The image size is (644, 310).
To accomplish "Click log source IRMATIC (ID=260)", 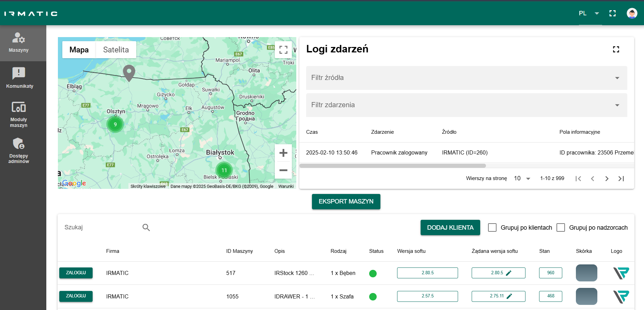I will tap(465, 152).
